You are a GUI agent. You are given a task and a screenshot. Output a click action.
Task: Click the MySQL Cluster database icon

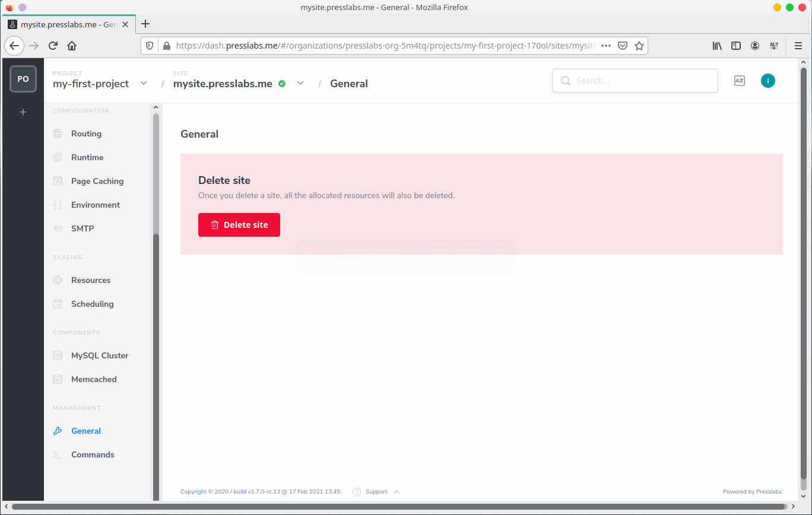(58, 355)
